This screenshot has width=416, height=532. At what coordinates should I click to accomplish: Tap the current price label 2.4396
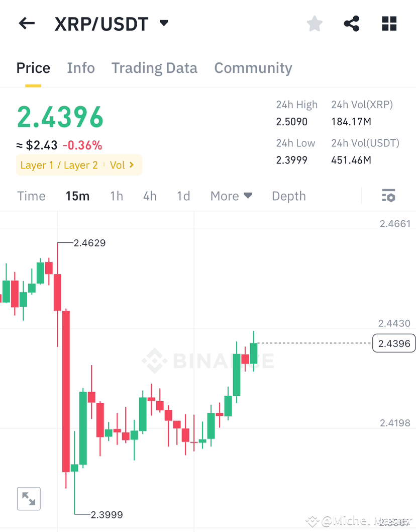pyautogui.click(x=393, y=343)
